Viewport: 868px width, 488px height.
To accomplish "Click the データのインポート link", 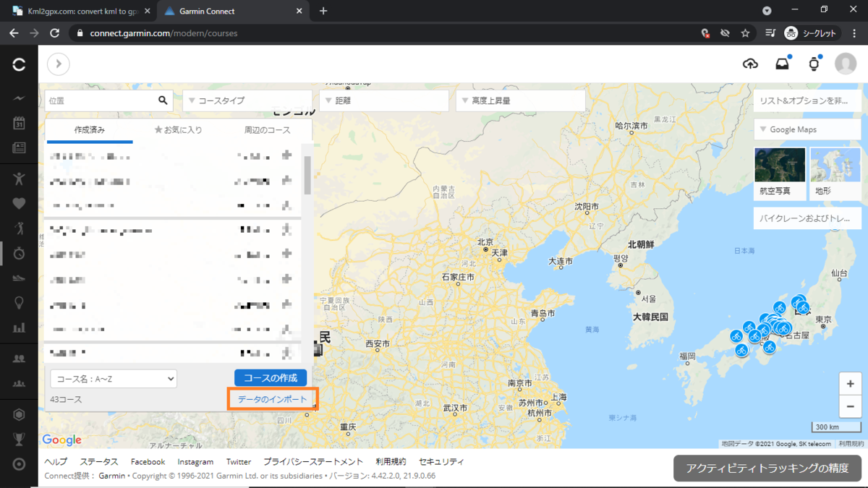I will pos(272,399).
